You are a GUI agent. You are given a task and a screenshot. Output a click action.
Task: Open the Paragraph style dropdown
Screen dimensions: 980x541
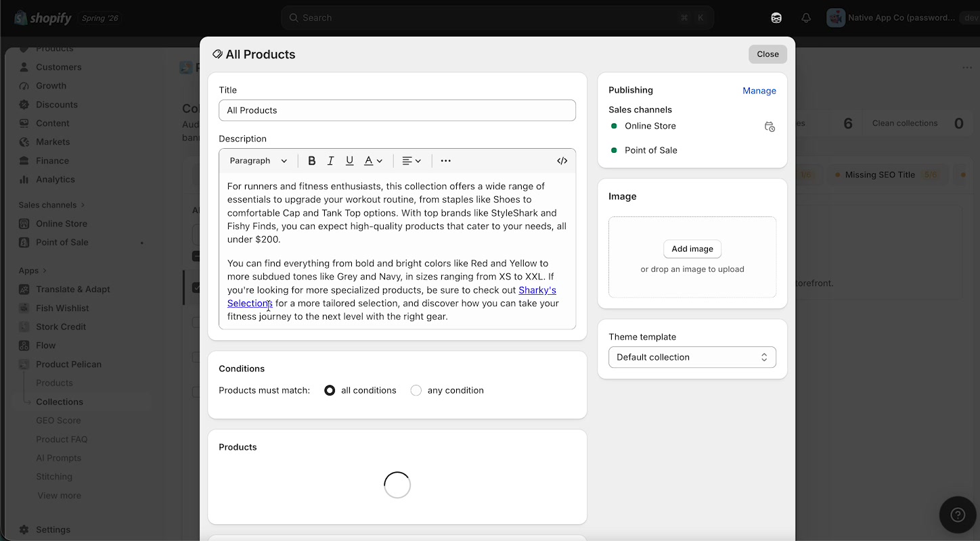[x=259, y=161]
